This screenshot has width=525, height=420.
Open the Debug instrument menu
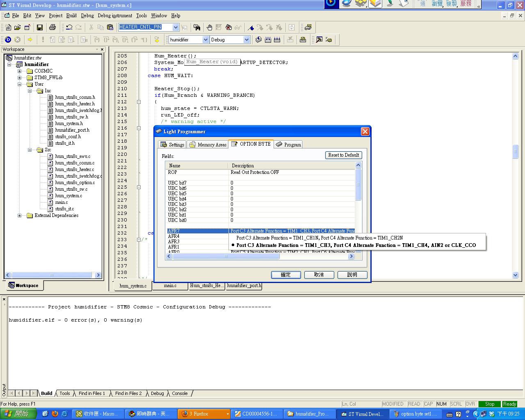tap(115, 16)
